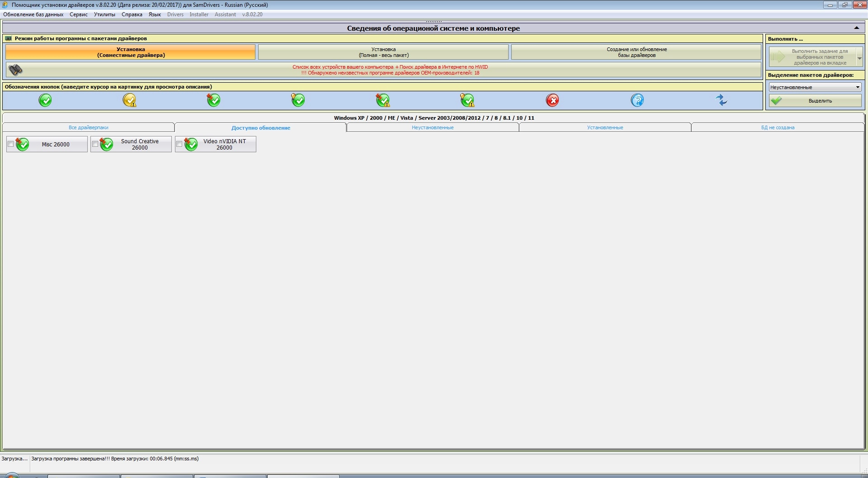Click the Выделить button

pos(815,101)
